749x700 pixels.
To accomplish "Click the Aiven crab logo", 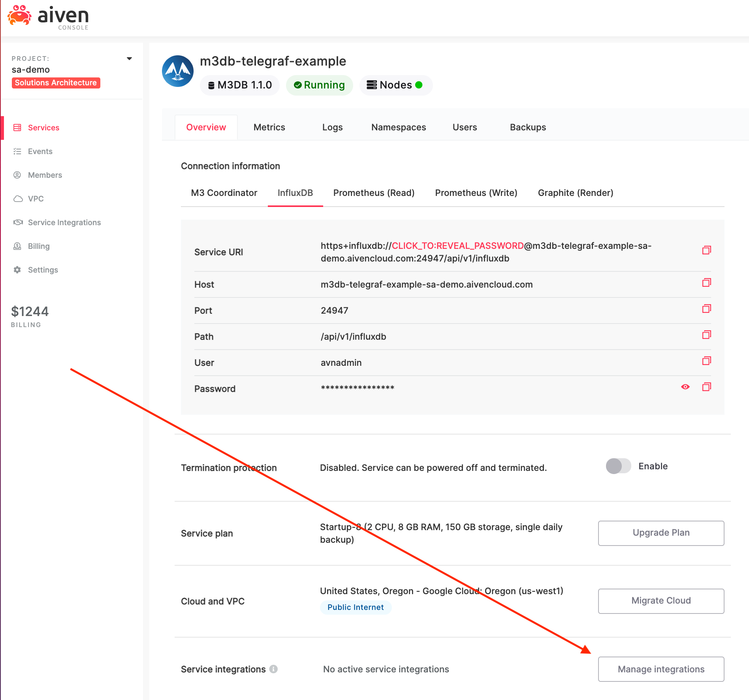I will [19, 16].
